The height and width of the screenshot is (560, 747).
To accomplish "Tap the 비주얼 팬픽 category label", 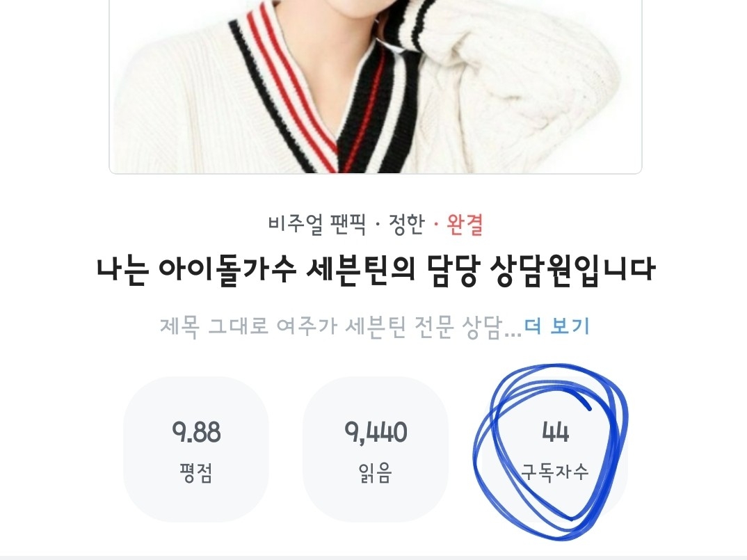I will 316,224.
